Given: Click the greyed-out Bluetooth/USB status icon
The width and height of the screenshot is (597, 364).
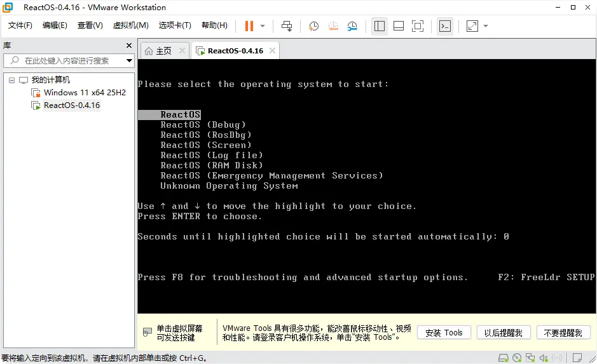Looking at the screenshot, I should pyautogui.click(x=557, y=358).
